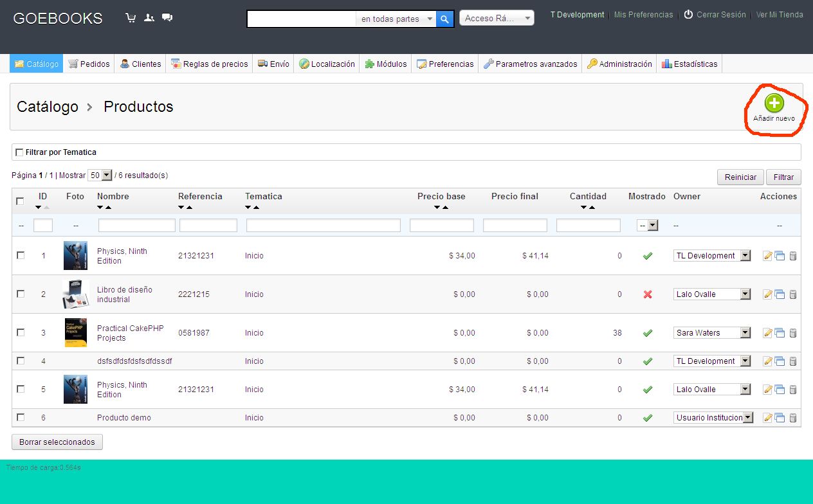Click the Nombre filter input field
This screenshot has height=504, width=813.
click(136, 226)
